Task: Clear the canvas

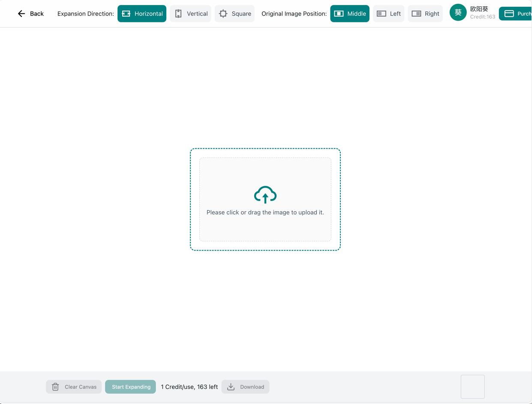Action: (x=74, y=387)
